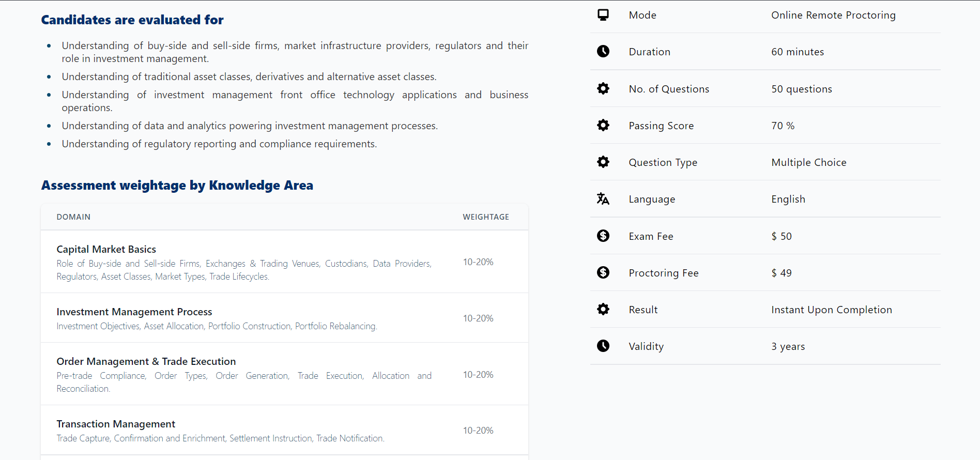Click the gear icon beside No. of Questions
This screenshot has width=980, height=460.
(x=603, y=88)
